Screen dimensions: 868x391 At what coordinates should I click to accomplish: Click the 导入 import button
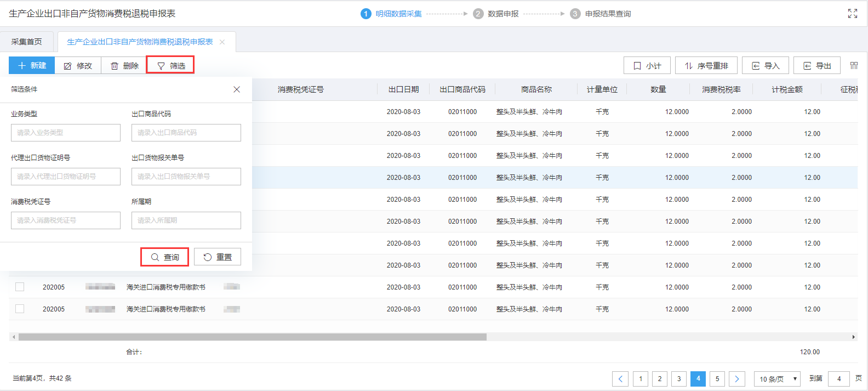point(765,66)
